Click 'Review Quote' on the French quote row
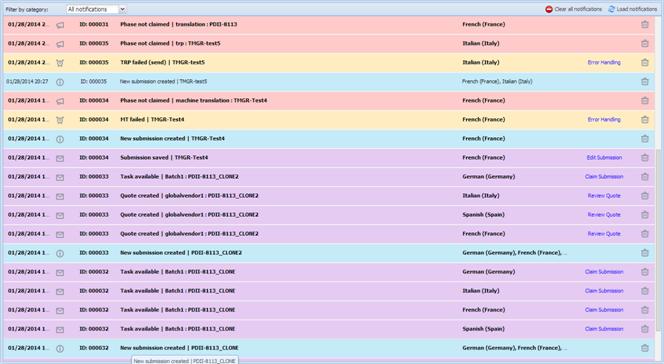The image size is (664, 364). (604, 234)
